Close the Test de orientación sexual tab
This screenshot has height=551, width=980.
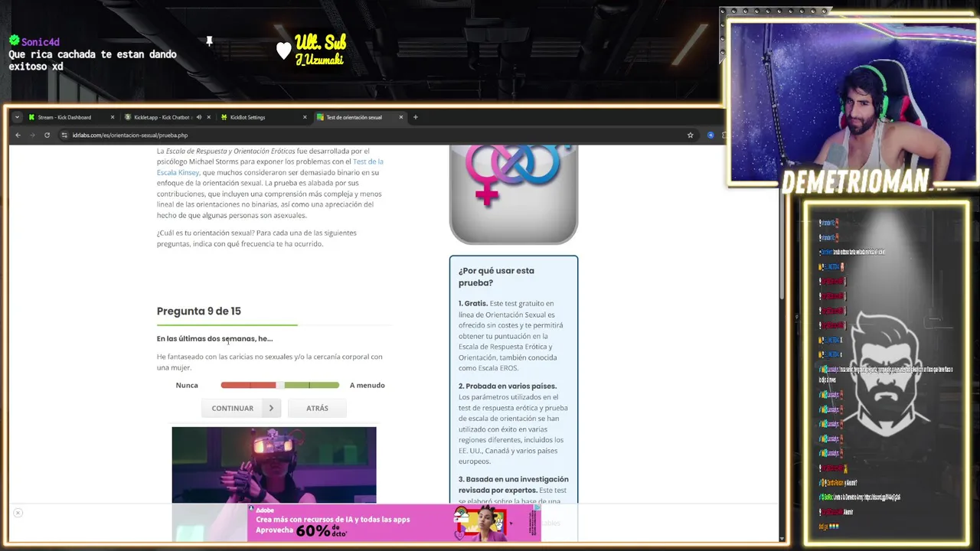(400, 117)
